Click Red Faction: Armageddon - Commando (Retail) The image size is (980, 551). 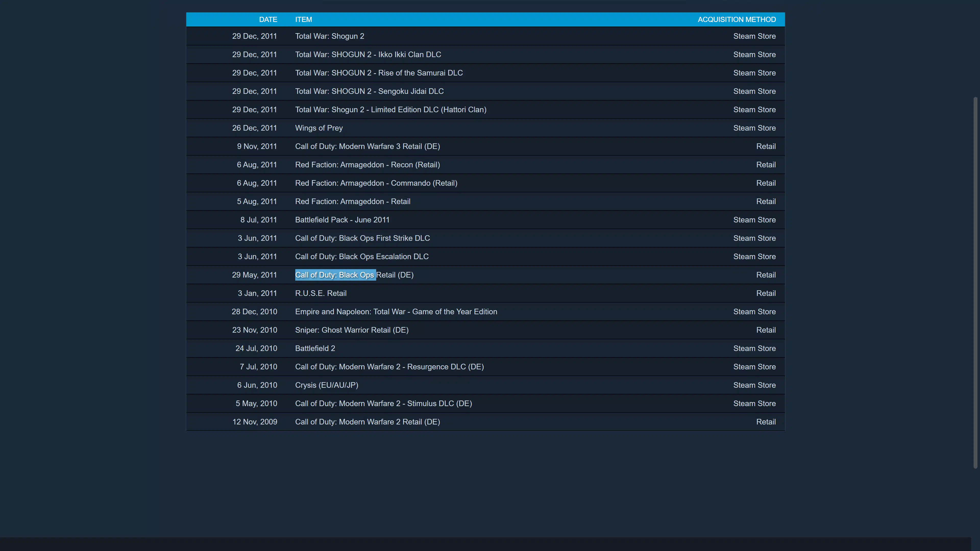[376, 183]
